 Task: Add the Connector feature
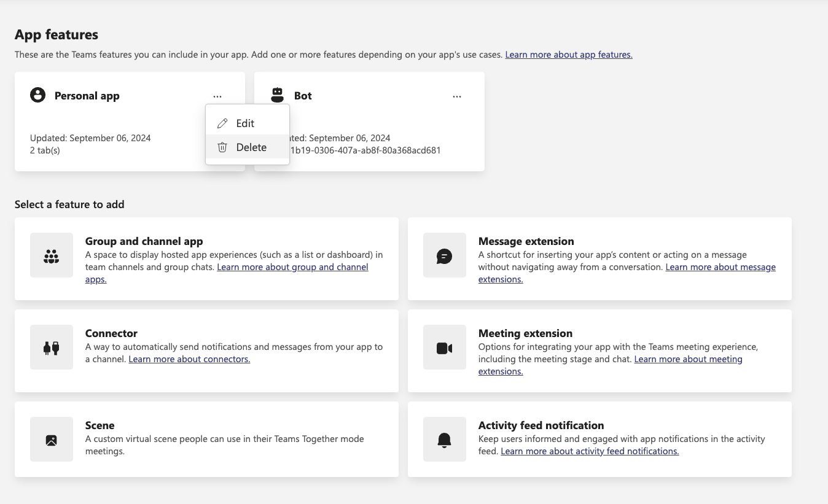(x=206, y=351)
